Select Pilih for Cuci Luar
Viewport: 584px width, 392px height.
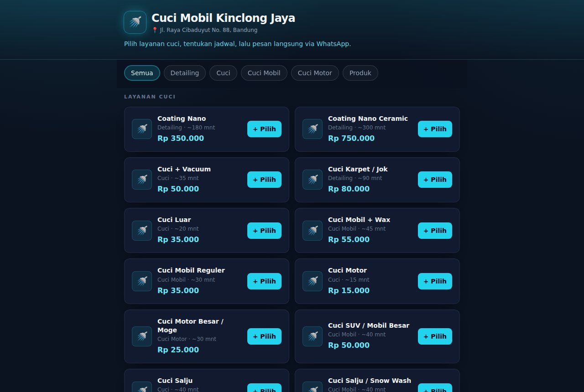(x=264, y=231)
